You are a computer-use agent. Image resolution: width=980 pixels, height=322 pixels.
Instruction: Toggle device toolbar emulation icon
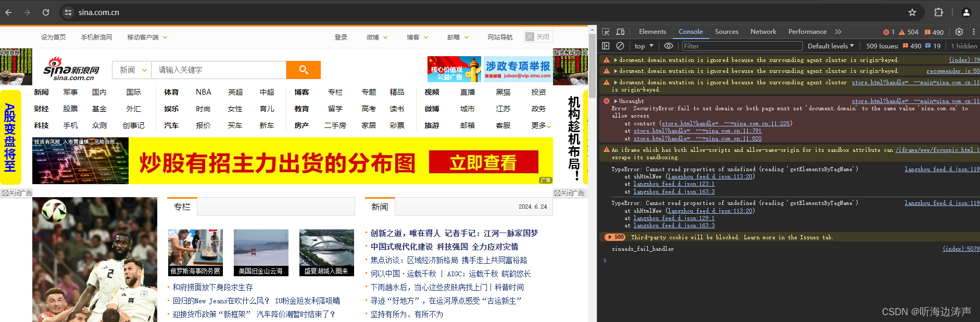click(x=620, y=32)
